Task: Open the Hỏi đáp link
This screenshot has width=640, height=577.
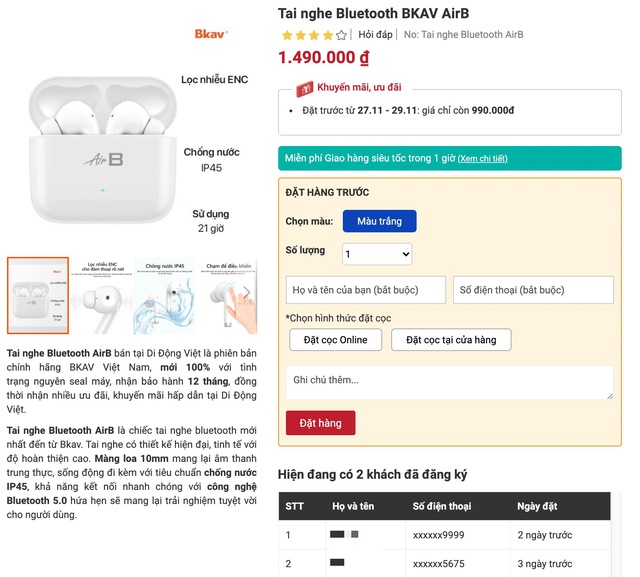Action: click(x=375, y=35)
